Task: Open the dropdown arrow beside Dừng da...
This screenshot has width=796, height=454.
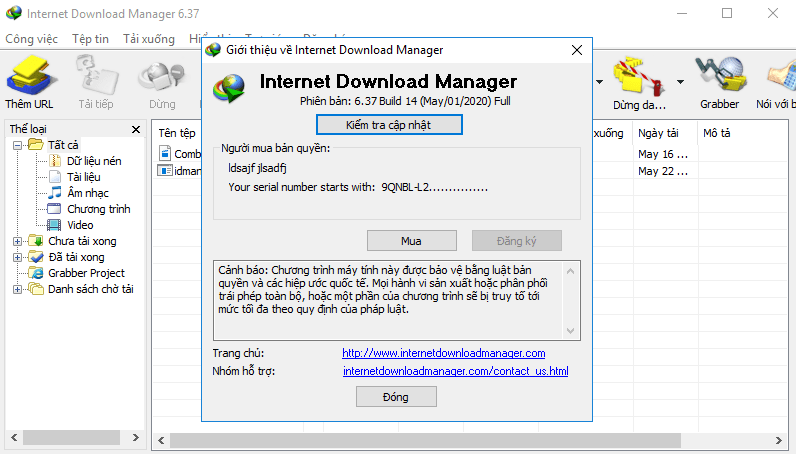Action: tap(681, 81)
